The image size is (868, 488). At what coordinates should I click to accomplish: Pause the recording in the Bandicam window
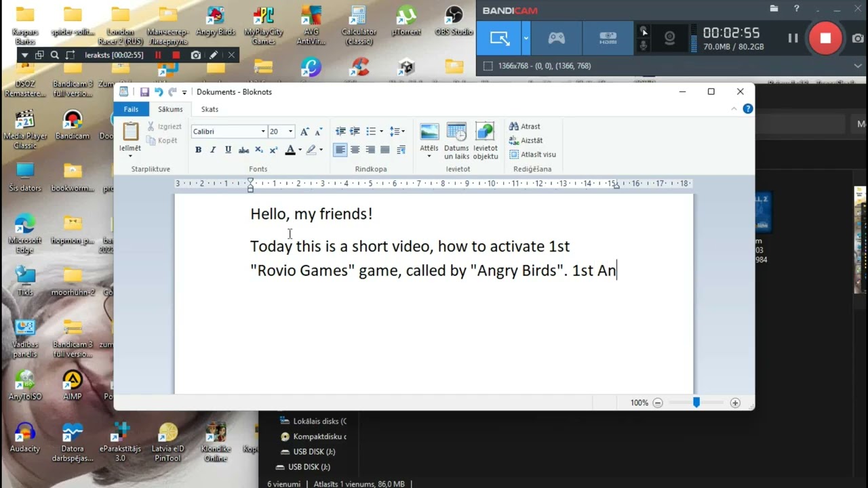793,38
